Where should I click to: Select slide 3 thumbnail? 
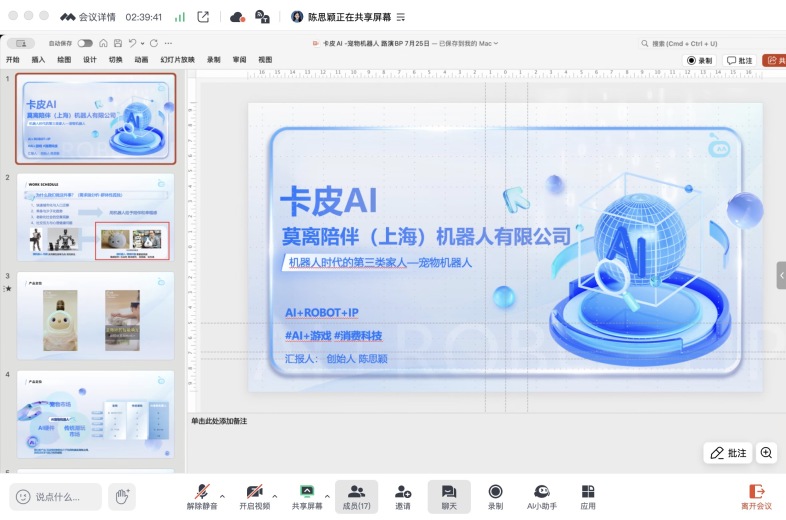pos(95,316)
